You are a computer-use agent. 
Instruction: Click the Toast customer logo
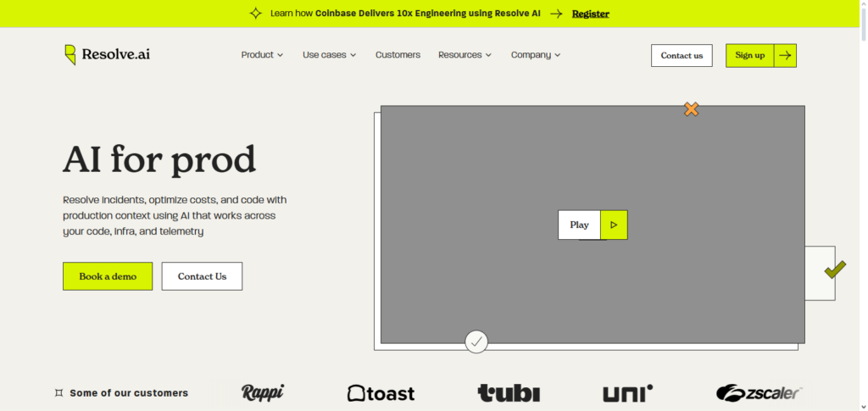point(381,393)
